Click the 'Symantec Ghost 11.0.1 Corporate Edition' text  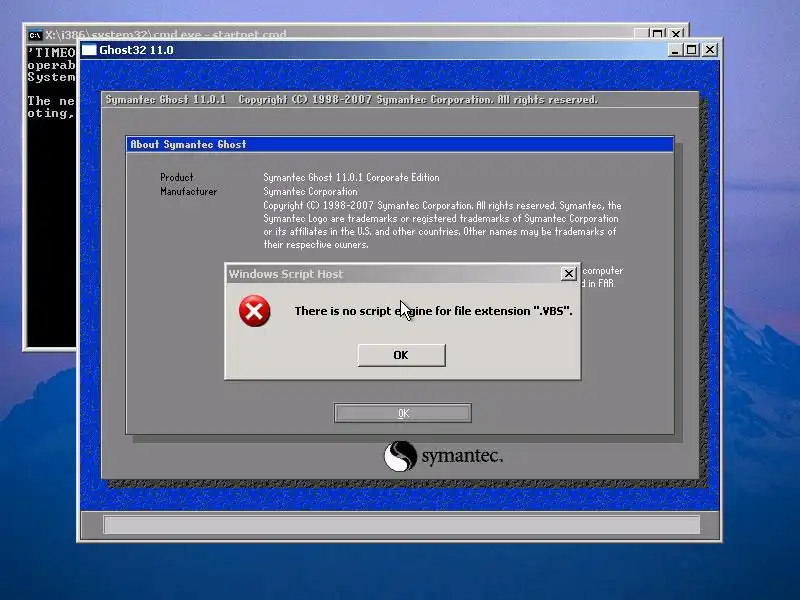point(351,178)
